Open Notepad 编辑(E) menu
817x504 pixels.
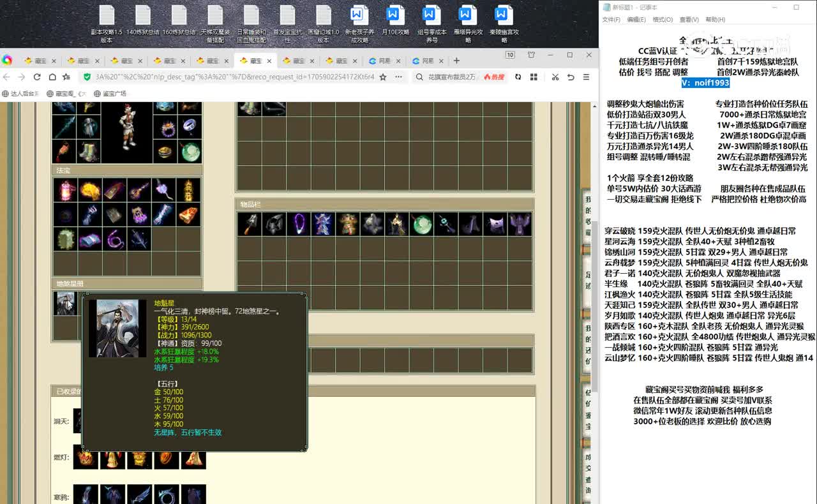(x=636, y=20)
